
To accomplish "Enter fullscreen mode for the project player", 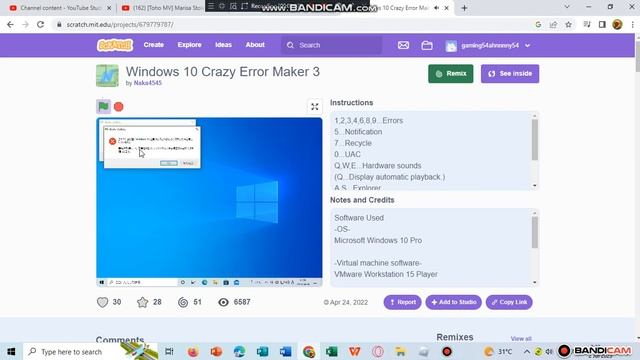I will coord(315,107).
